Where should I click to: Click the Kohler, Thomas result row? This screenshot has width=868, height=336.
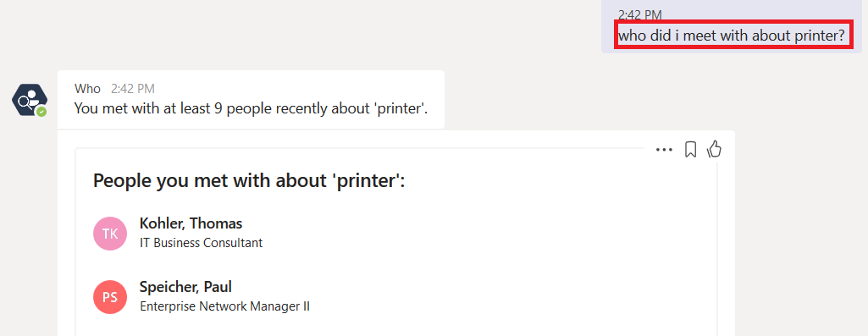pyautogui.click(x=395, y=234)
